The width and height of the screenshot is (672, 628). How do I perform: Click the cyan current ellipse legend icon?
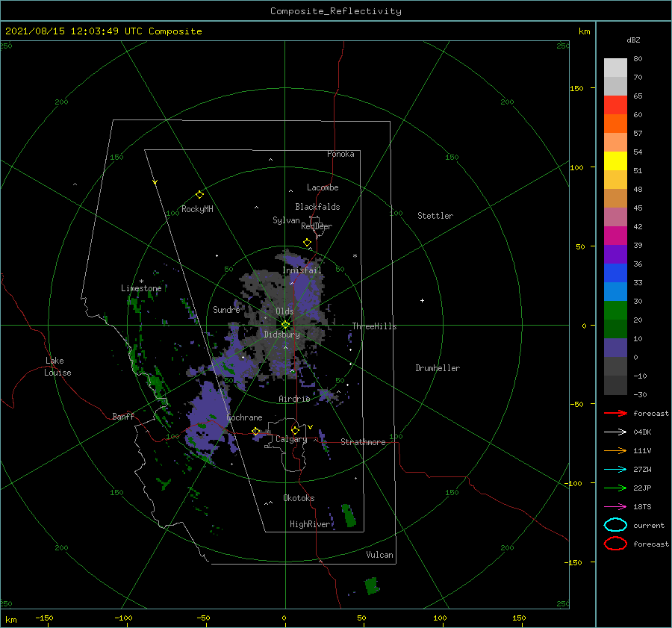click(x=615, y=525)
